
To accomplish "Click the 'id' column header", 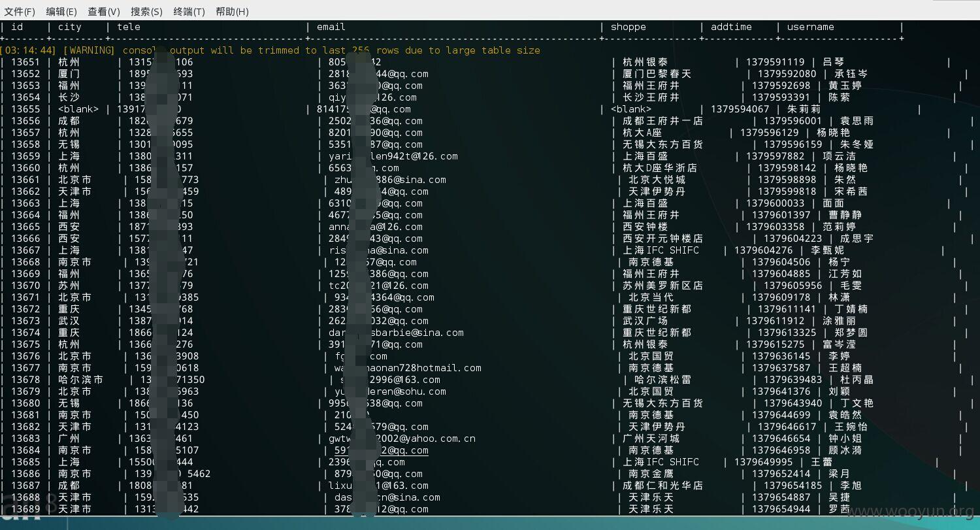I will 17,27.
